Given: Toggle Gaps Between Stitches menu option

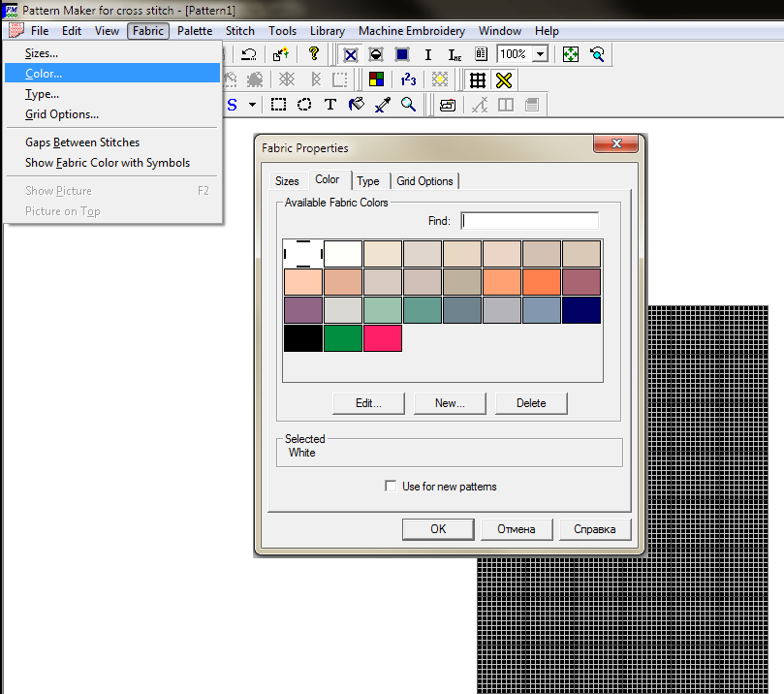Looking at the screenshot, I should pos(82,142).
